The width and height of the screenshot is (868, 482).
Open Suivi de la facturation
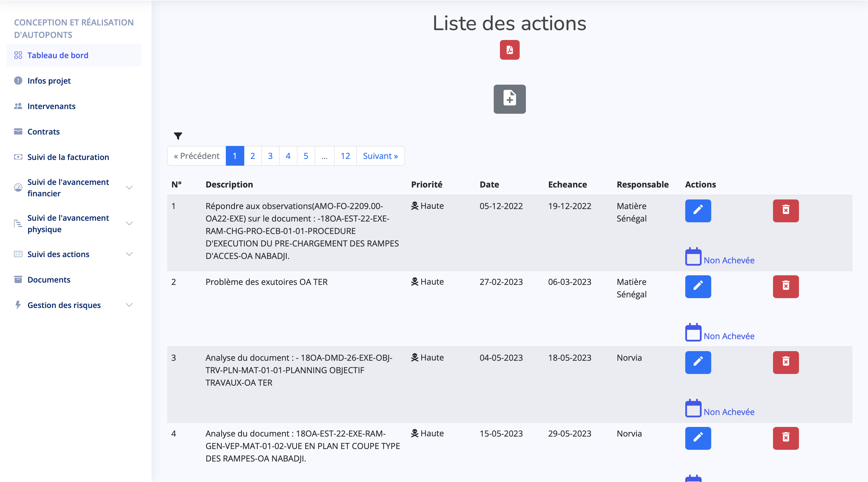point(73,157)
